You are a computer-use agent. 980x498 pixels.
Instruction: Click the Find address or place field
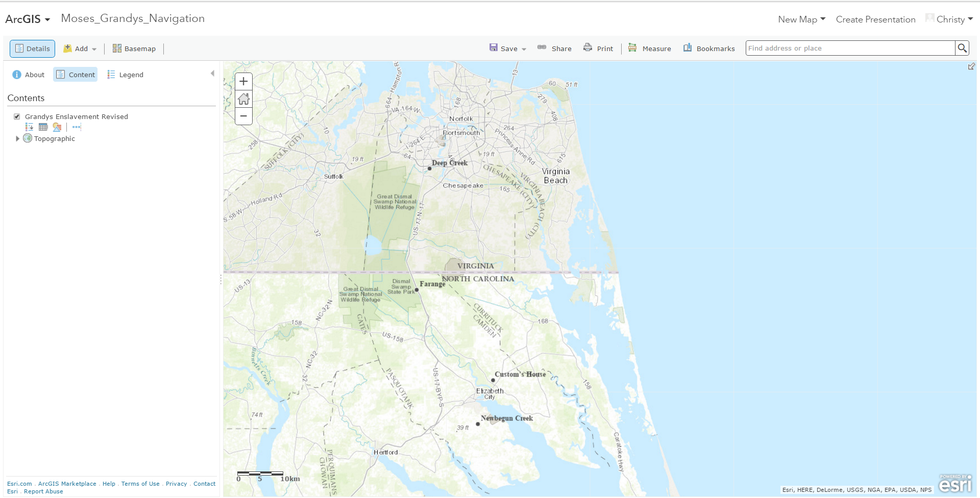[850, 48]
